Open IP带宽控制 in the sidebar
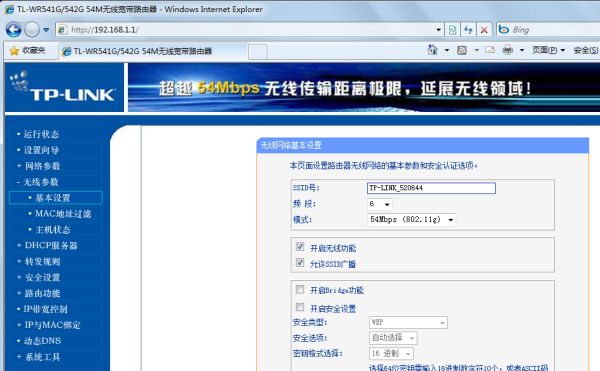This screenshot has height=371, width=600. (46, 309)
